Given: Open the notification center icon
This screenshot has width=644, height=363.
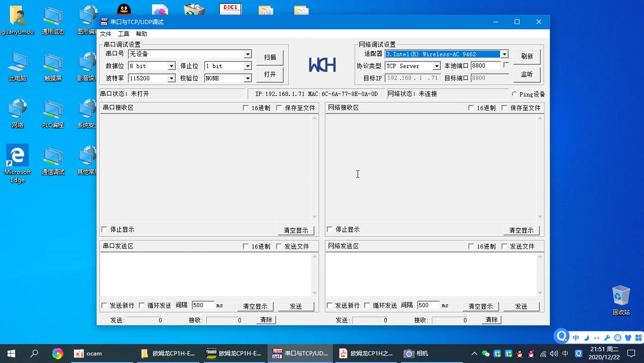Looking at the screenshot, I should coord(631,353).
